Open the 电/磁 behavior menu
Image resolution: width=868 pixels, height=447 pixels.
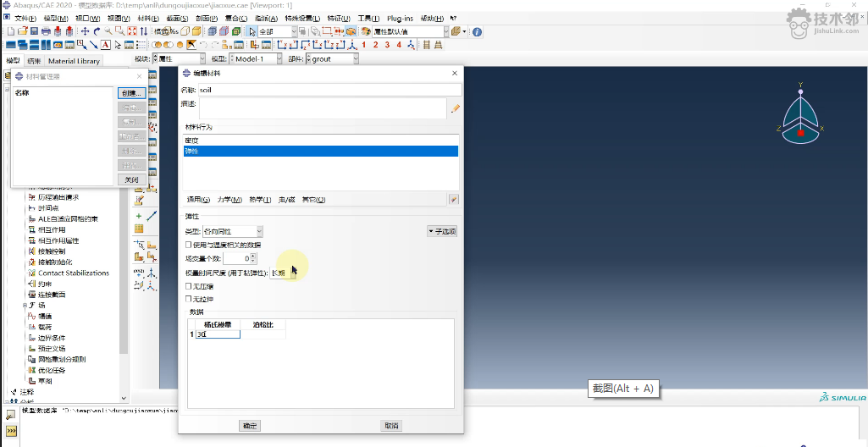click(x=287, y=200)
